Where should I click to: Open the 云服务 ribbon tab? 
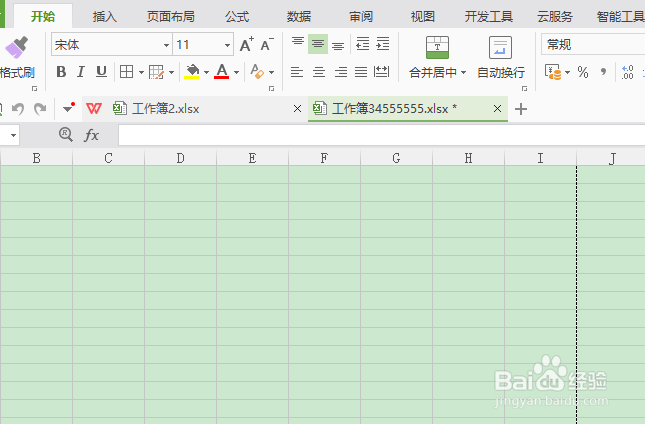555,16
